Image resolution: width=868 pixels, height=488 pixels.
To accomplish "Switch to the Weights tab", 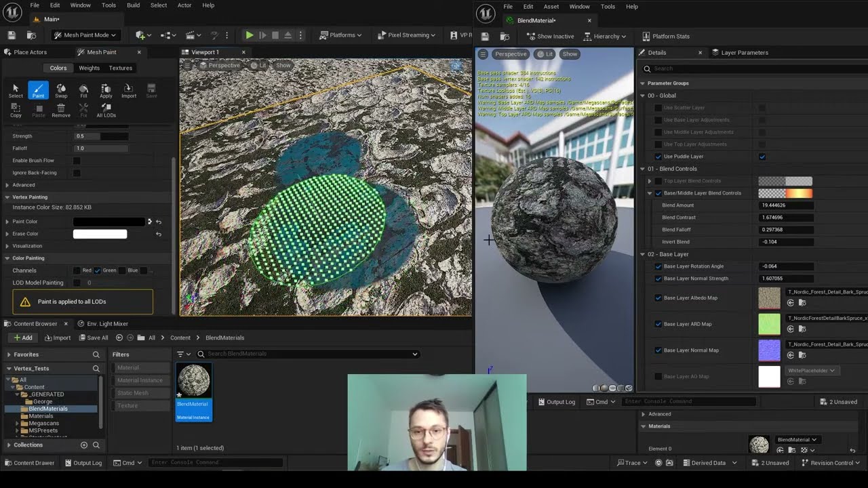I will point(90,68).
